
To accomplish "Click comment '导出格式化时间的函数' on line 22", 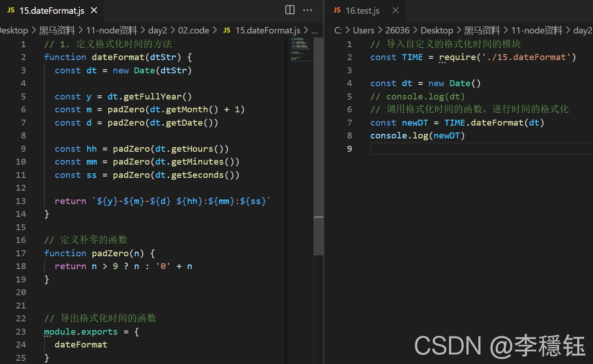I will [108, 318].
